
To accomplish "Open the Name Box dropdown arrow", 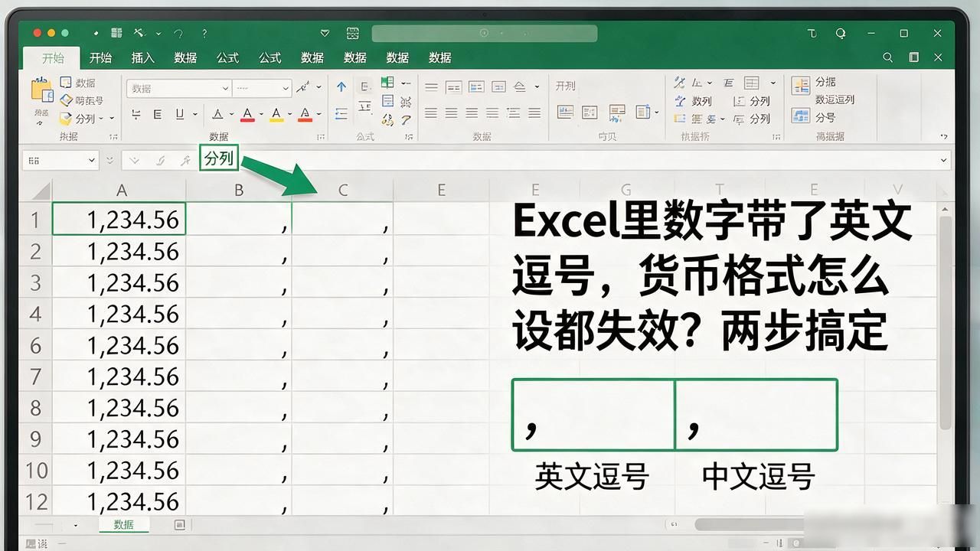I will [x=92, y=161].
